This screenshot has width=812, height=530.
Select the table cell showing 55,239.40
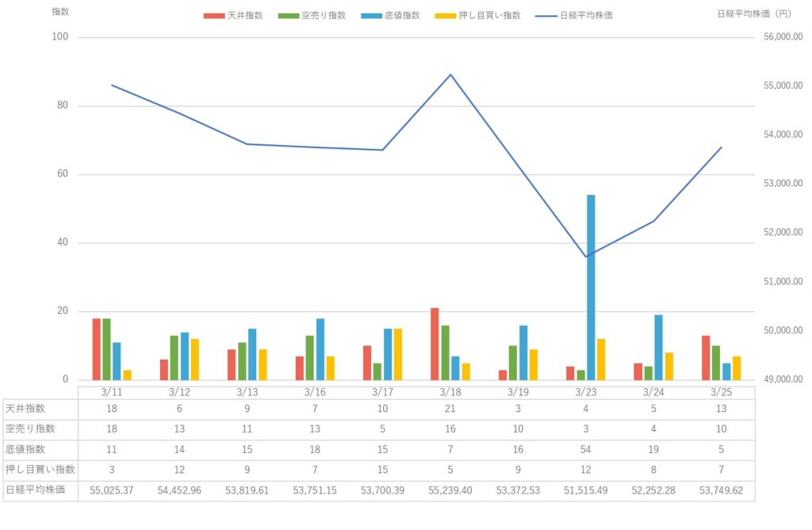pyautogui.click(x=450, y=490)
